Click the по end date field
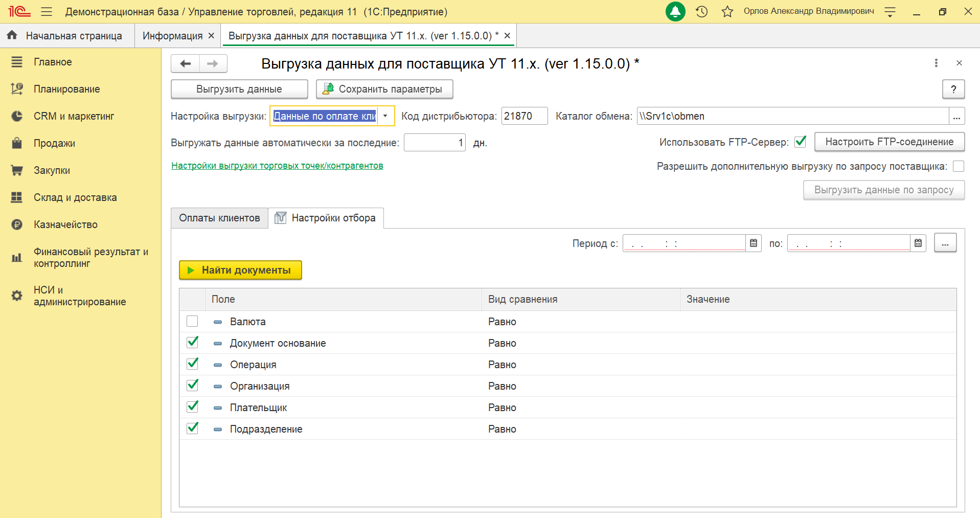Image resolution: width=980 pixels, height=518 pixels. (x=849, y=243)
